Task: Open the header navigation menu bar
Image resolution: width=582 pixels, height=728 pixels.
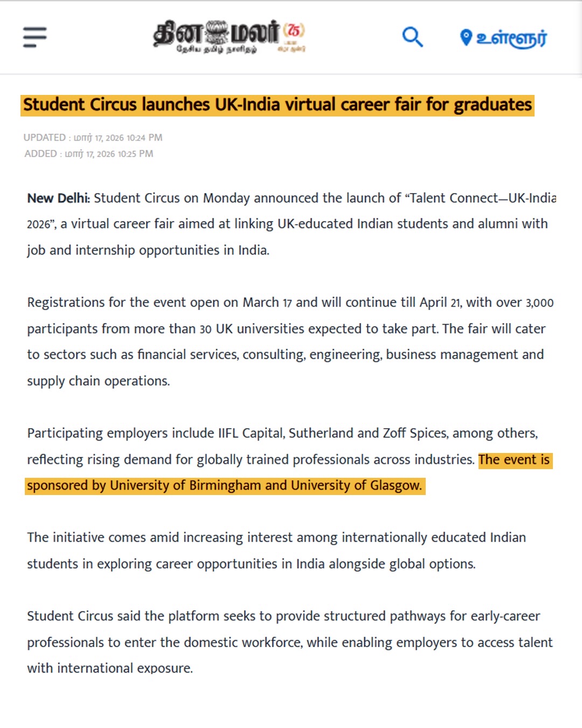Action: coord(33,37)
